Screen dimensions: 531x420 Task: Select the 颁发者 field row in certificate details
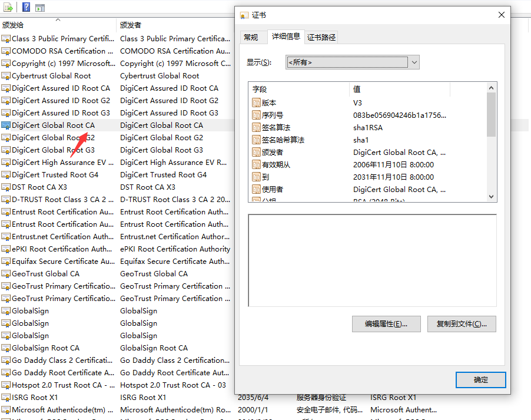(368, 153)
